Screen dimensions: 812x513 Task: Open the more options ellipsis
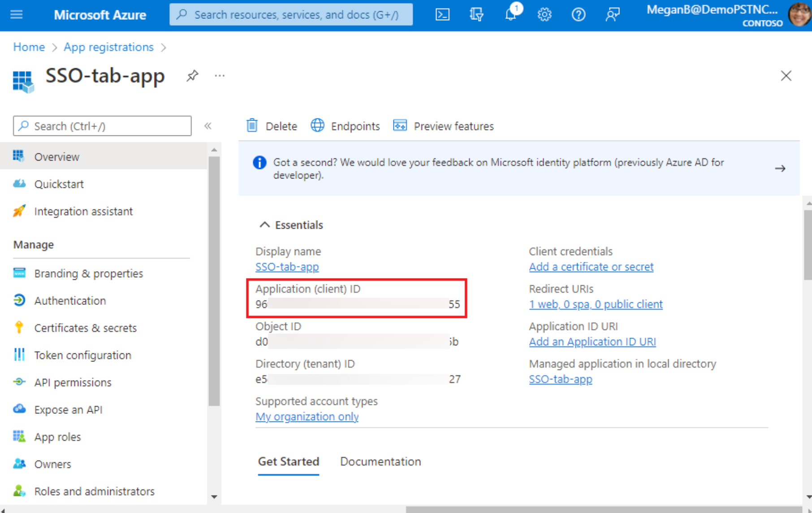[x=220, y=76]
